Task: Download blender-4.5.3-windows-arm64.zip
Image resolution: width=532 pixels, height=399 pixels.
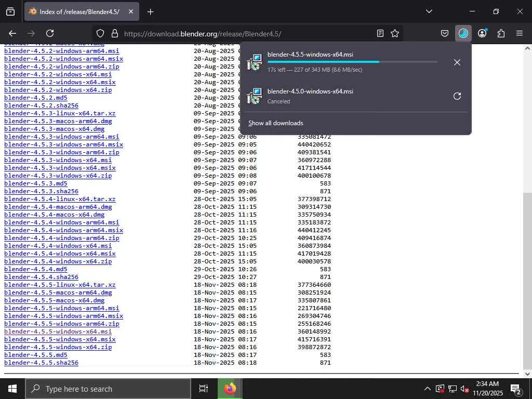Action: [x=62, y=152]
